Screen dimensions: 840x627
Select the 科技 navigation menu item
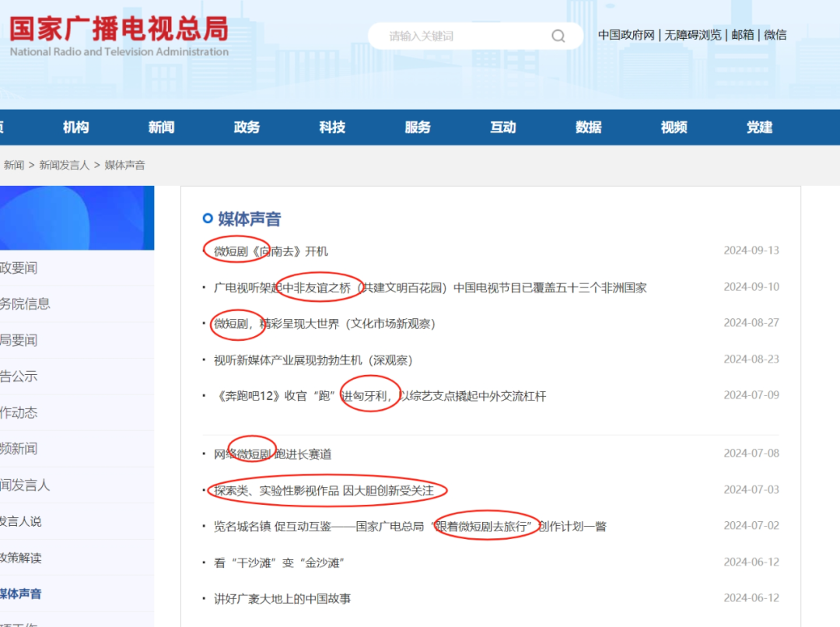332,128
